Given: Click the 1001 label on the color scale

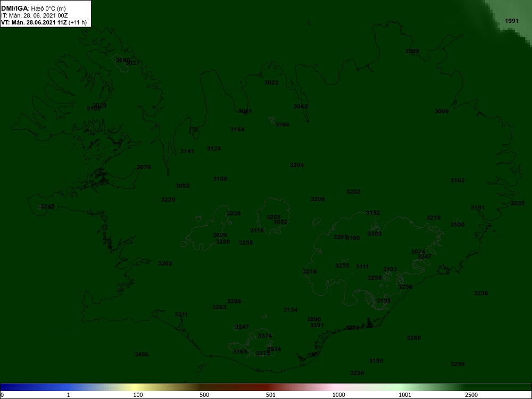Looking at the screenshot, I should click(405, 395).
